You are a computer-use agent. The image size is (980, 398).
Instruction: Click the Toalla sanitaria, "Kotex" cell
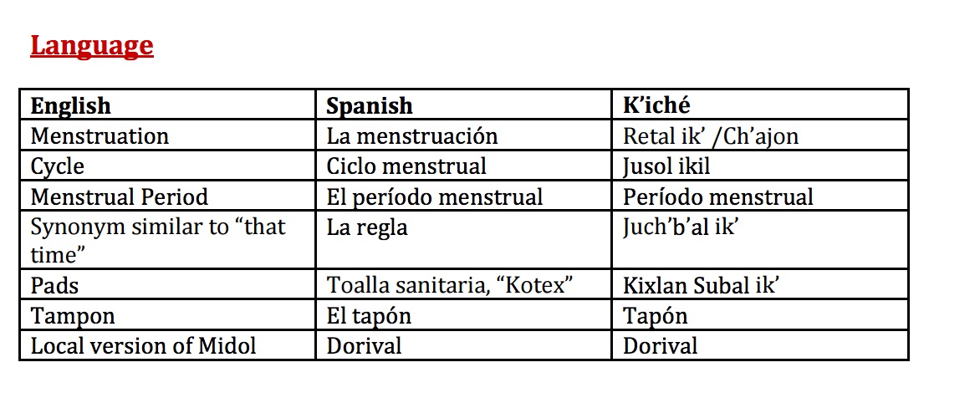463,284
